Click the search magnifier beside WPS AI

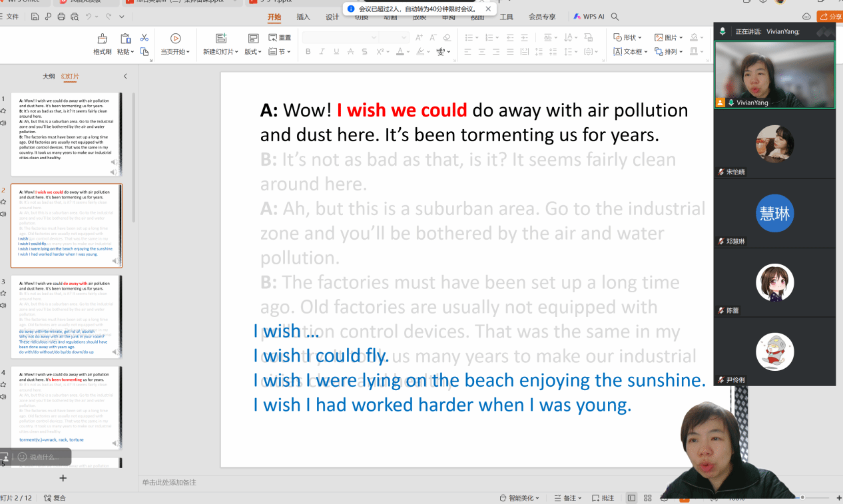(615, 17)
